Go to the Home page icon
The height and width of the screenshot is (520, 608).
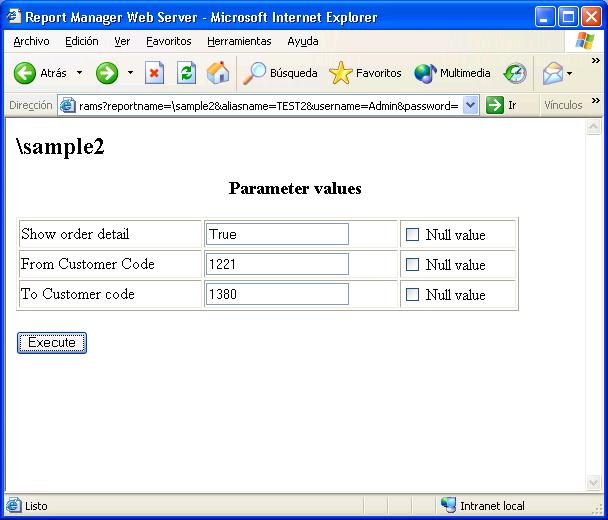[x=218, y=73]
